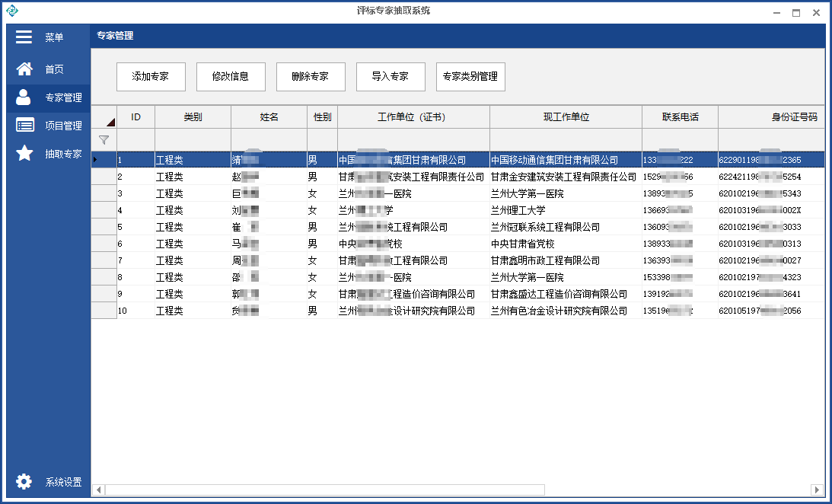Open the 首页 menu item
Screen dimensions: 832x504
[x=48, y=69]
